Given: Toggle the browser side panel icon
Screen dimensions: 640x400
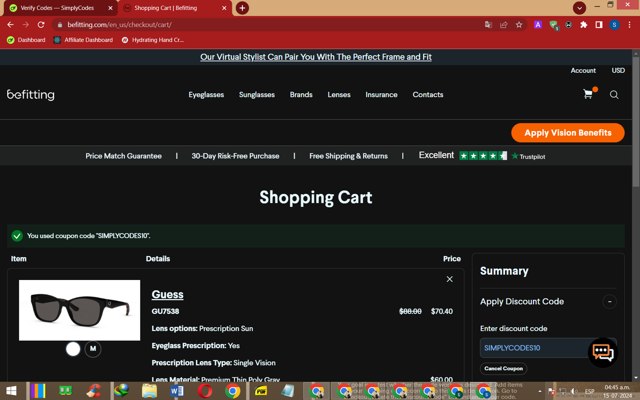Looking at the screenshot, I should pos(599,25).
